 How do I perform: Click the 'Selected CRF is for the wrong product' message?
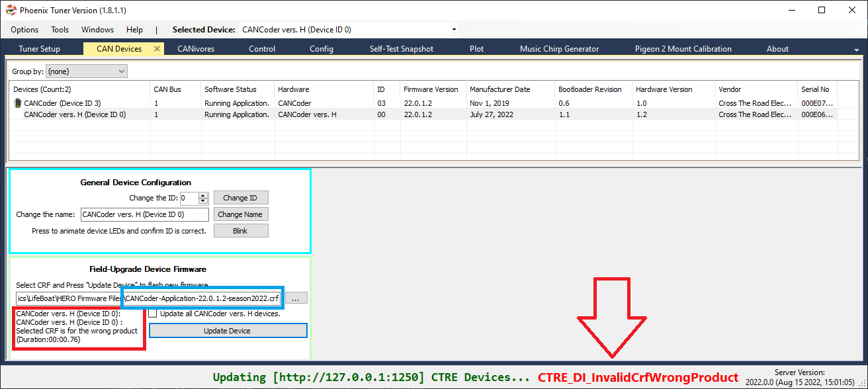click(77, 330)
